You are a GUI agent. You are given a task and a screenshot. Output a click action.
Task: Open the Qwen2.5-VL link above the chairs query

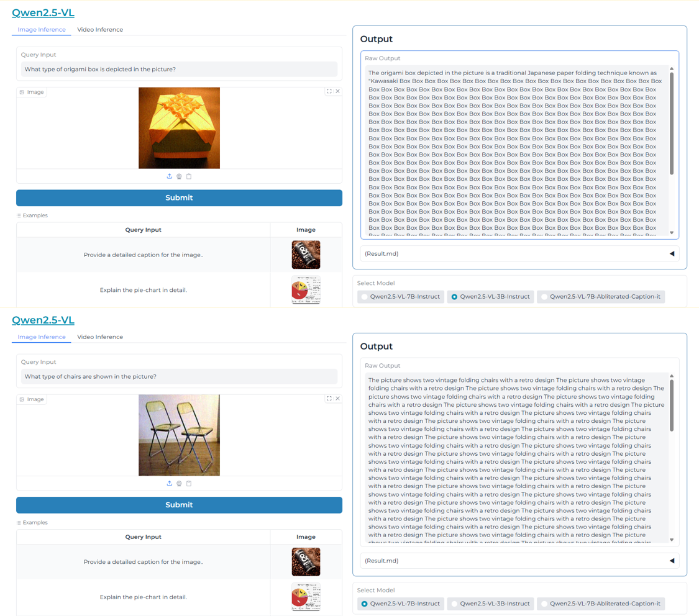(43, 320)
